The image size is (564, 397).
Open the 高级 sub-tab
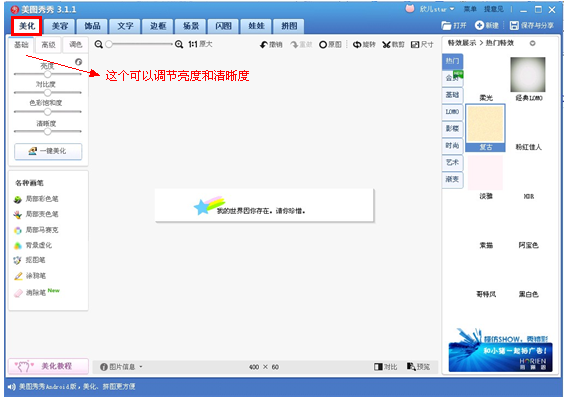[x=48, y=45]
